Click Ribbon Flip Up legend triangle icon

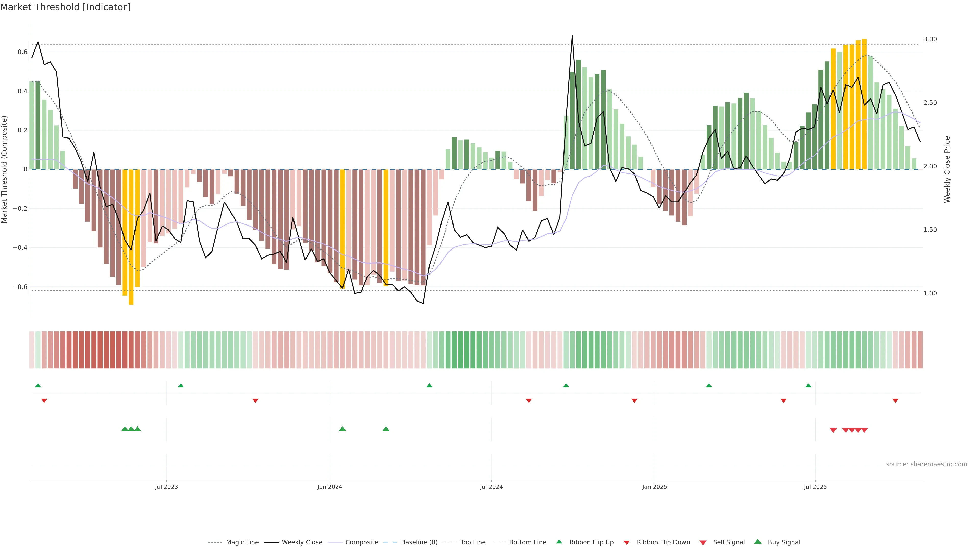coord(559,542)
